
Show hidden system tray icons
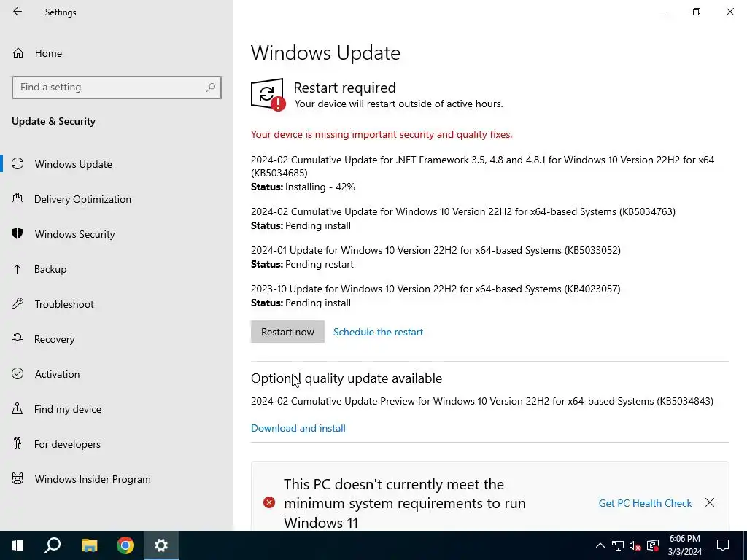pos(600,545)
